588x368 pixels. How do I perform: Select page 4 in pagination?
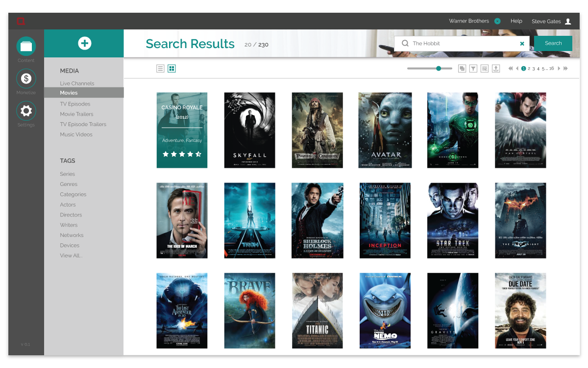coord(538,69)
